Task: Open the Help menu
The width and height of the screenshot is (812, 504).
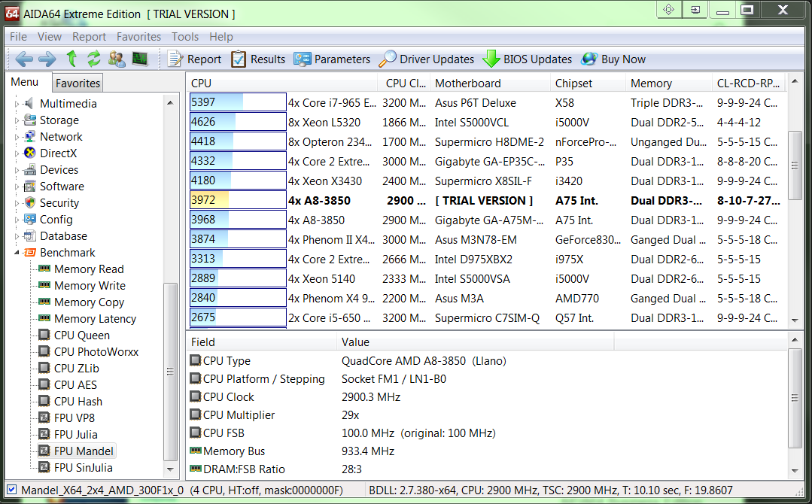Action: [221, 37]
